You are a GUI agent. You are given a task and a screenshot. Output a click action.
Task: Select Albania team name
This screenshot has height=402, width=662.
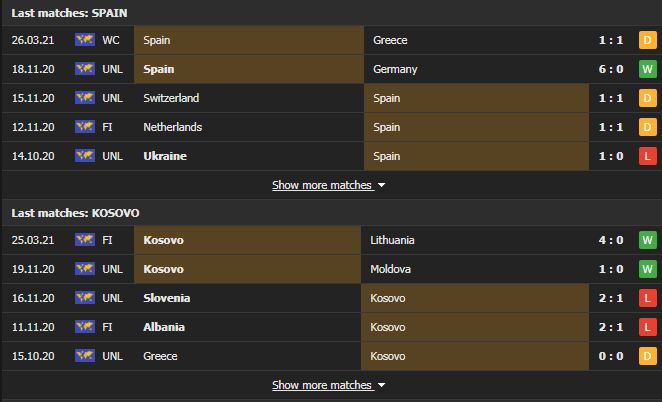tap(164, 327)
